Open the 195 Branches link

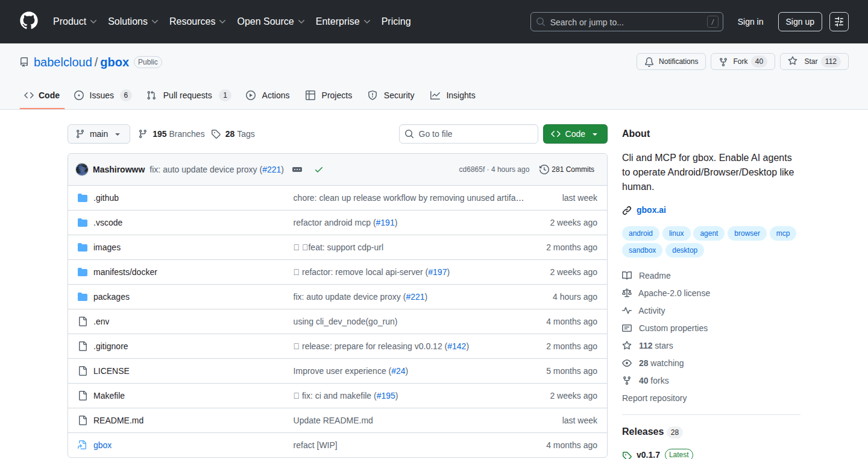coord(171,134)
